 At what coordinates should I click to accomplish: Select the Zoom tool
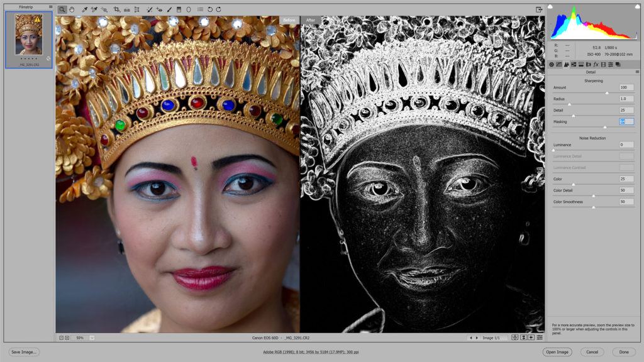click(62, 9)
